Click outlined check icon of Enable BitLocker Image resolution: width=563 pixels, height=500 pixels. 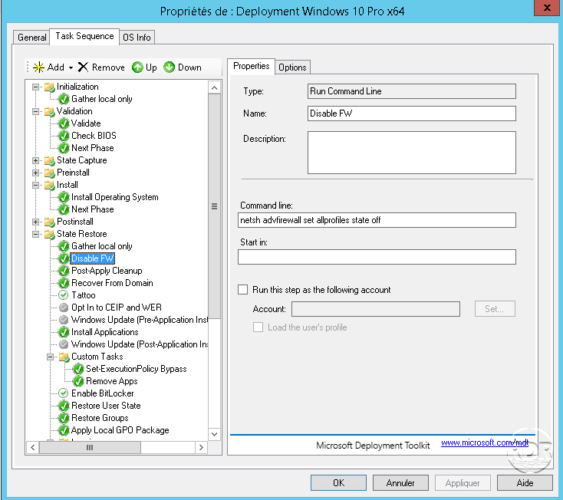[63, 393]
